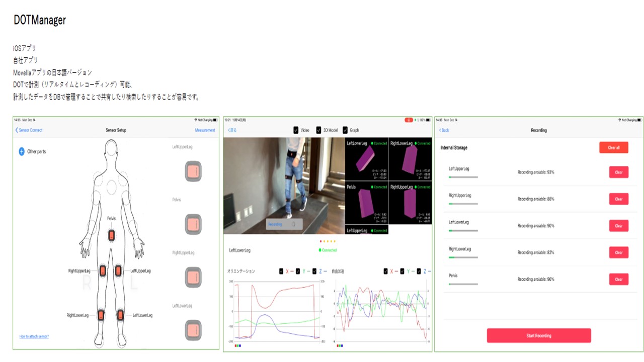
Task: Toggle the 3D Model checkbox
Action: pos(318,130)
